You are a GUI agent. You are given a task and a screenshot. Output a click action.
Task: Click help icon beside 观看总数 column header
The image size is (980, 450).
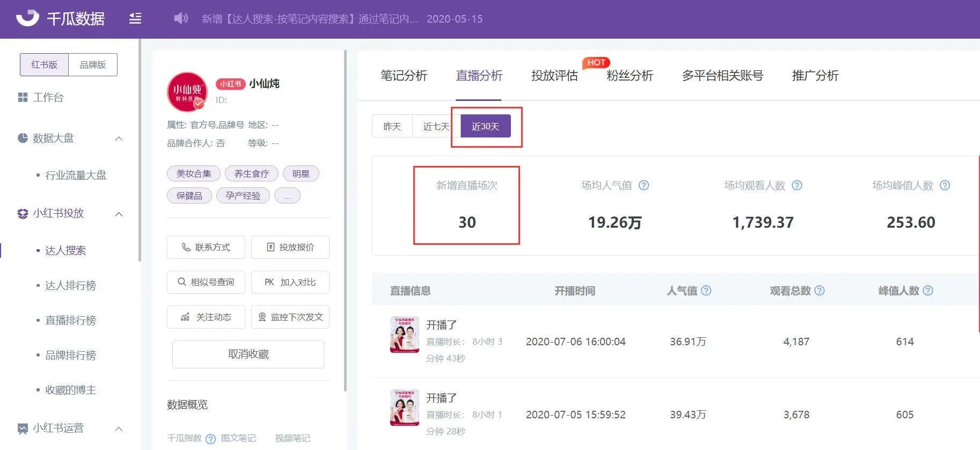[x=820, y=291]
